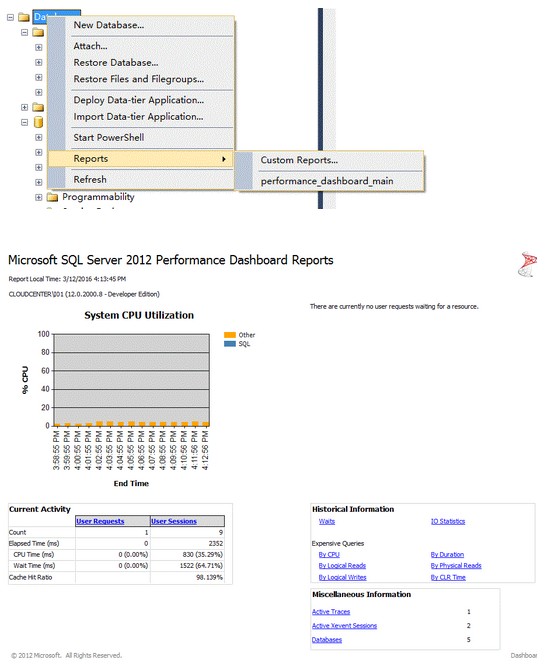Image resolution: width=545 pixels, height=665 pixels.
Task: Collapse the top-level Databases tree node
Action: click(11, 17)
